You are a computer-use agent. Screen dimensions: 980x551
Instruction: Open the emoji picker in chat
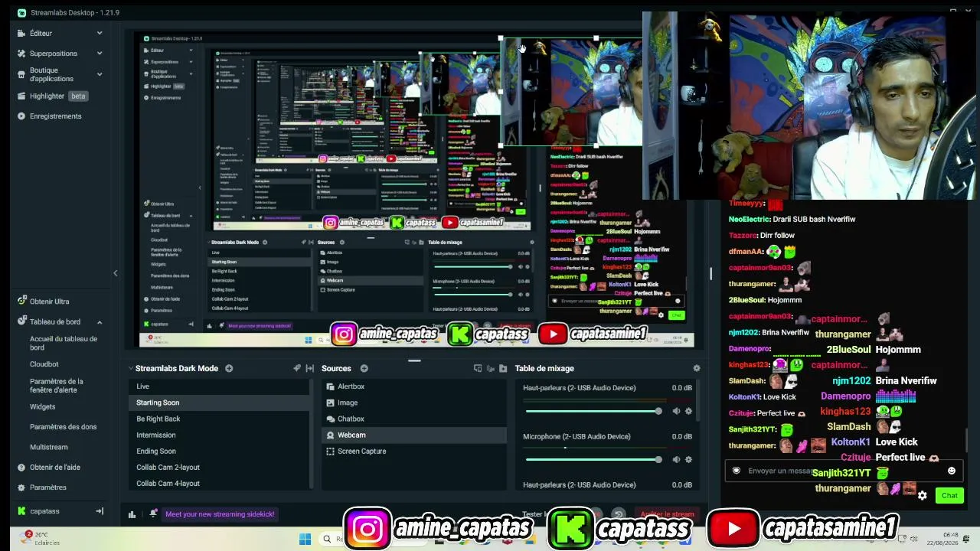pos(952,471)
